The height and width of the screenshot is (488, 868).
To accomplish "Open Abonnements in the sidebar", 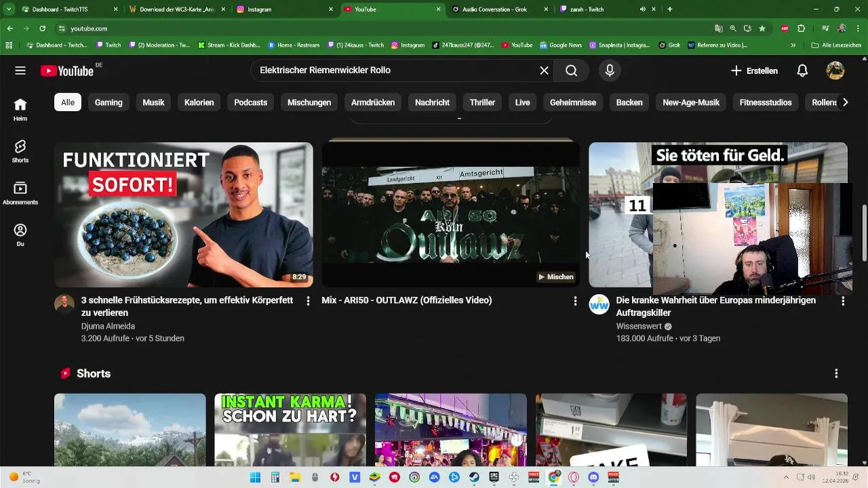I will pyautogui.click(x=20, y=193).
